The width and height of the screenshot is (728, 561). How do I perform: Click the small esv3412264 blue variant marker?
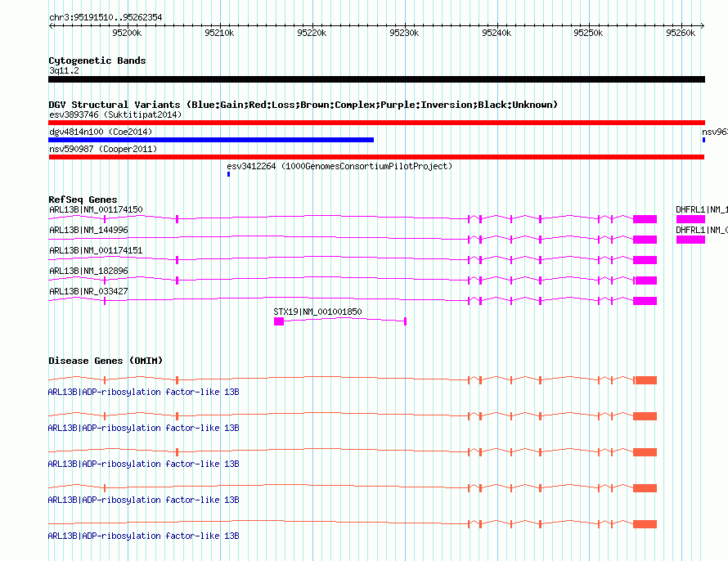click(x=228, y=174)
